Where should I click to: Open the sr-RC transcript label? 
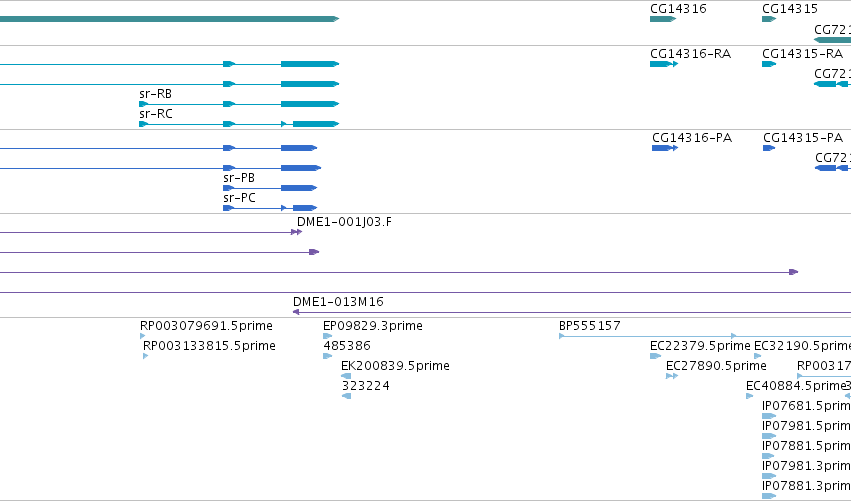(x=156, y=114)
